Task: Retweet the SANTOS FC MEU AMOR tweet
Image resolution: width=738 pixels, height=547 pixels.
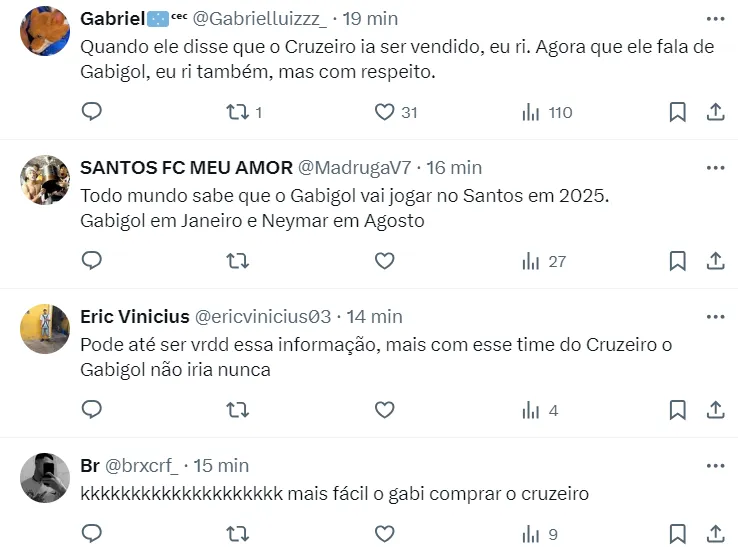Action: [238, 261]
